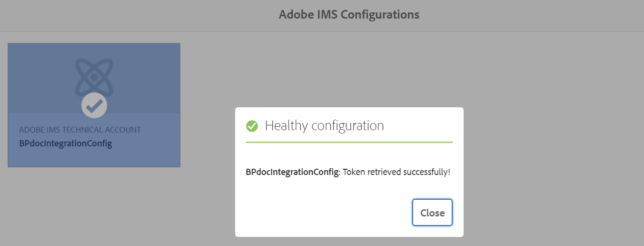Click the Close button in the dialog

click(432, 213)
